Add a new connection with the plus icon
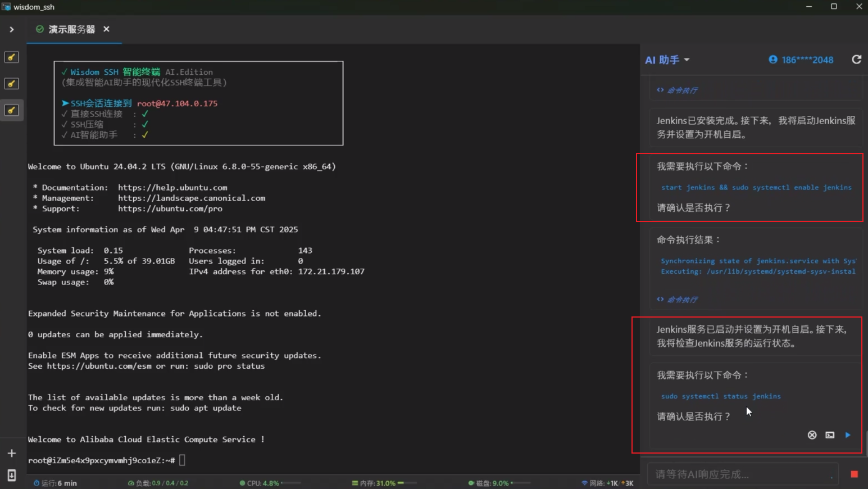868x489 pixels. point(12,453)
